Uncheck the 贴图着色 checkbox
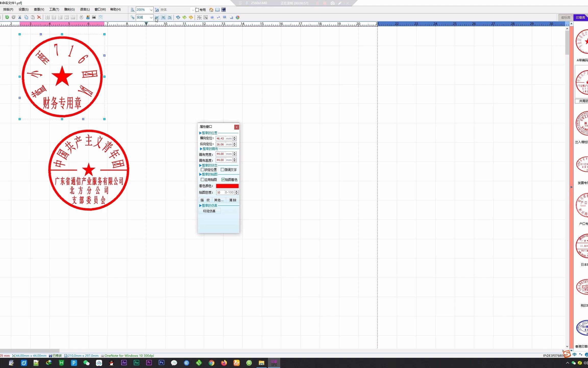 pos(223,179)
